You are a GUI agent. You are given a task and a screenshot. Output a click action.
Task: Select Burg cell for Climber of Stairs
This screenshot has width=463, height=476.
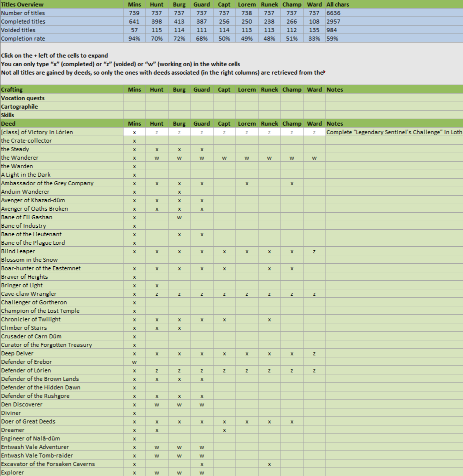pos(179,327)
